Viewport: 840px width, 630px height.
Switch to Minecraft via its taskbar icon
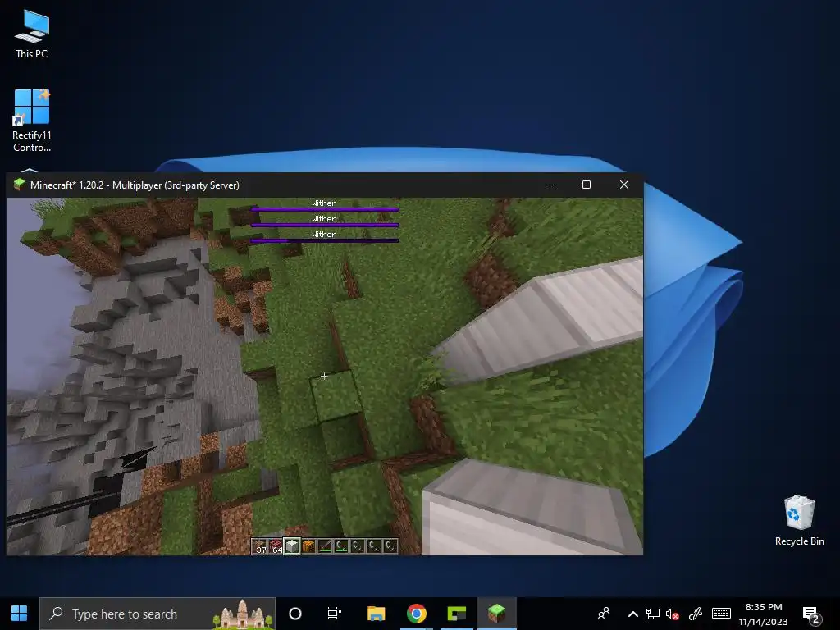(x=496, y=614)
